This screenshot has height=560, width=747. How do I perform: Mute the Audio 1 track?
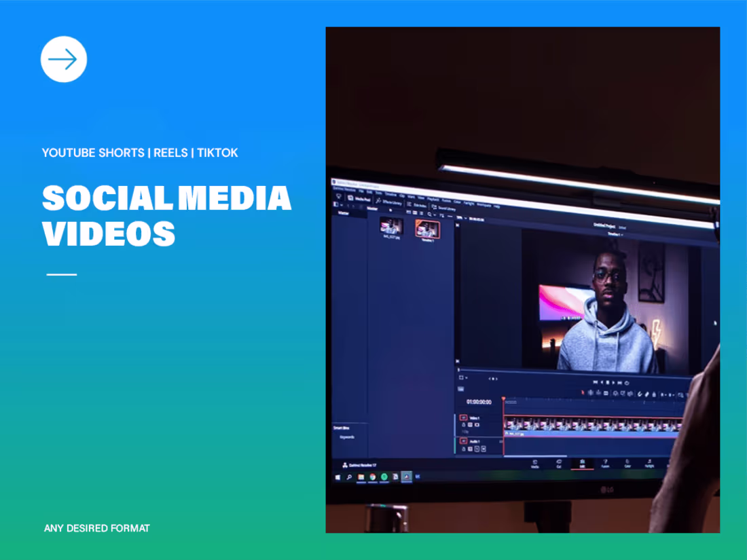(477, 449)
